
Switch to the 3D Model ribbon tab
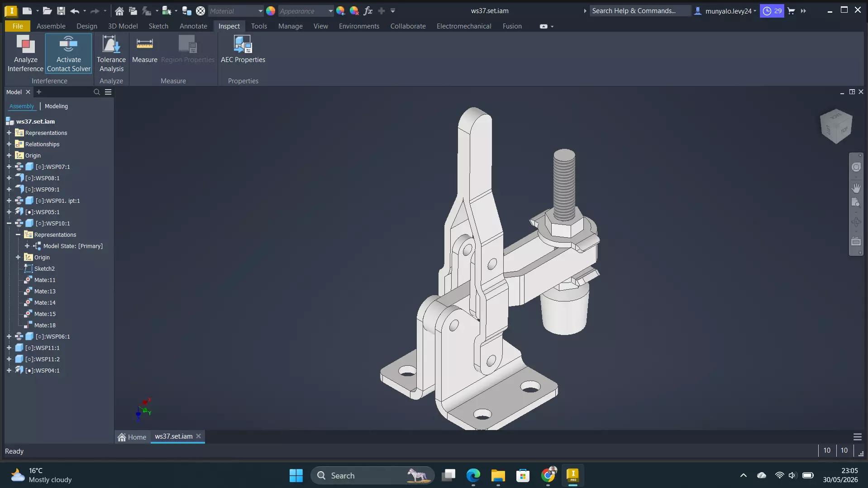[x=123, y=26]
